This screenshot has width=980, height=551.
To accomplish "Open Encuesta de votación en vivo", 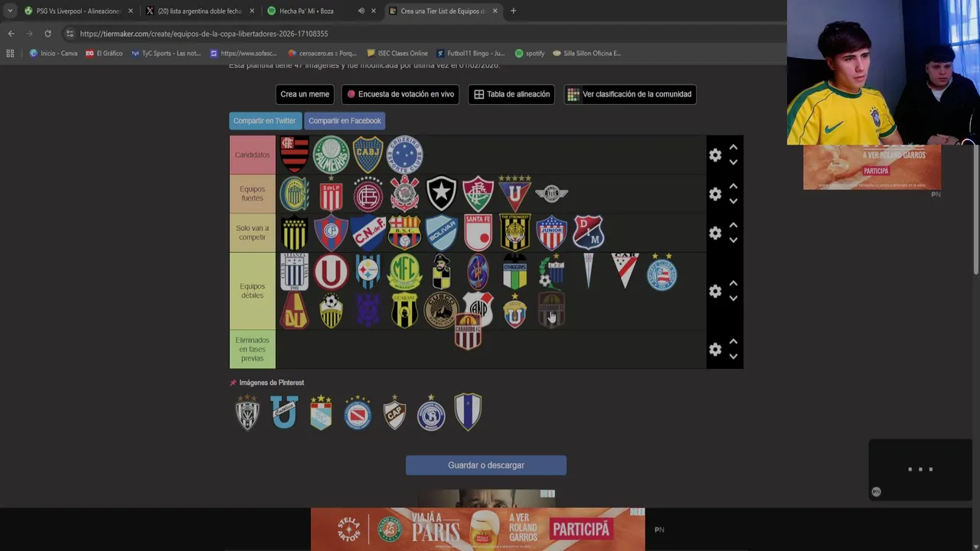I will [400, 94].
